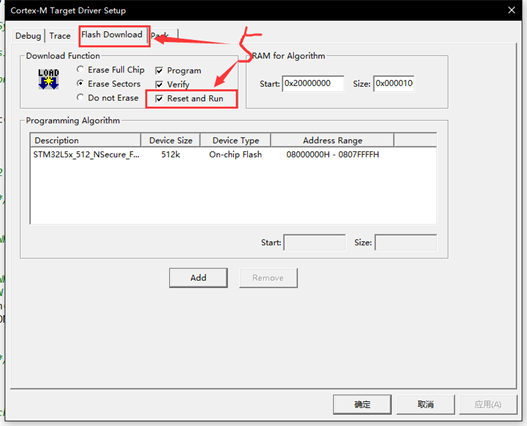Click the 确定 (OK) button
This screenshot has width=527, height=426.
click(362, 404)
